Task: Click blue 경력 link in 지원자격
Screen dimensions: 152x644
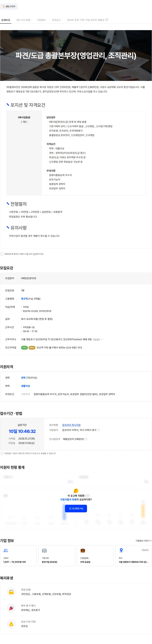Action: coord(23,378)
